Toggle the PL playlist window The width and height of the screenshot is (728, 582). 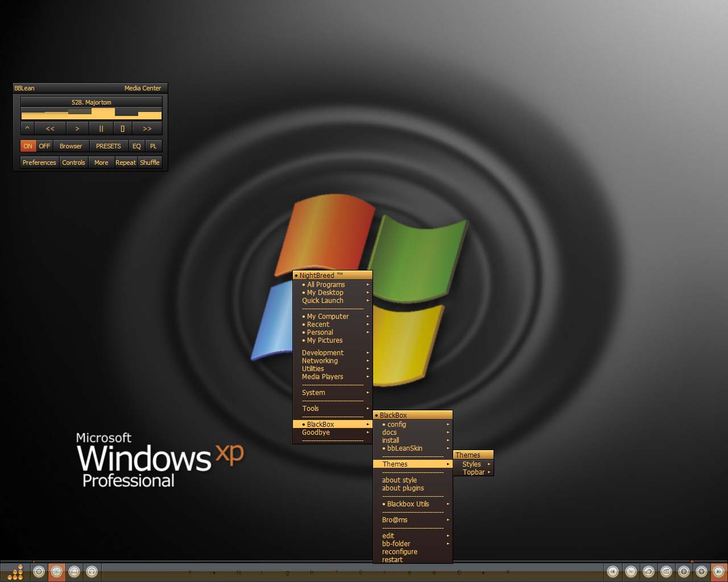point(154,146)
